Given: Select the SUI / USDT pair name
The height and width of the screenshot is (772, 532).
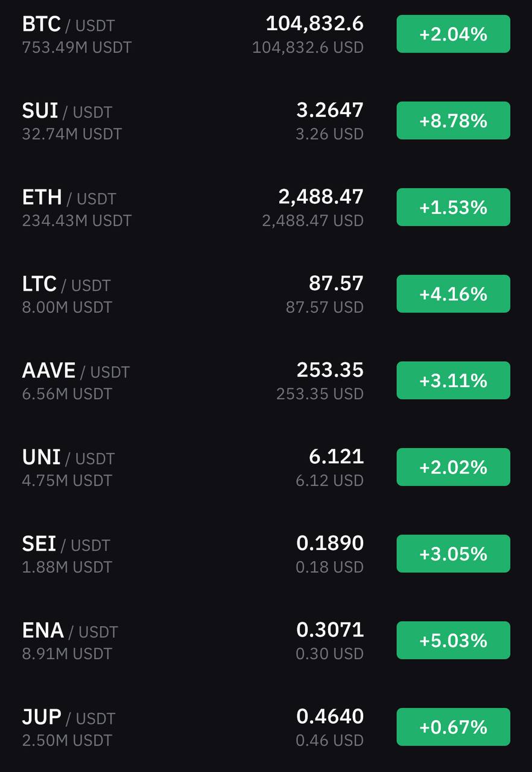Looking at the screenshot, I should (x=67, y=111).
